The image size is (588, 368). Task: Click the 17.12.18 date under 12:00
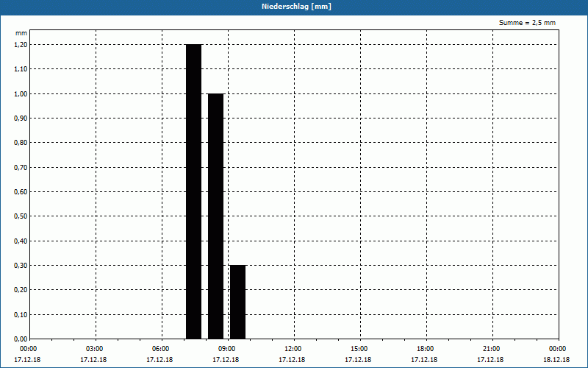292,360
